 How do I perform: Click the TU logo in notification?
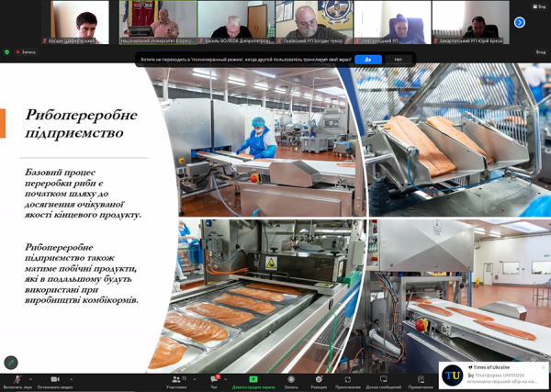coord(452,375)
